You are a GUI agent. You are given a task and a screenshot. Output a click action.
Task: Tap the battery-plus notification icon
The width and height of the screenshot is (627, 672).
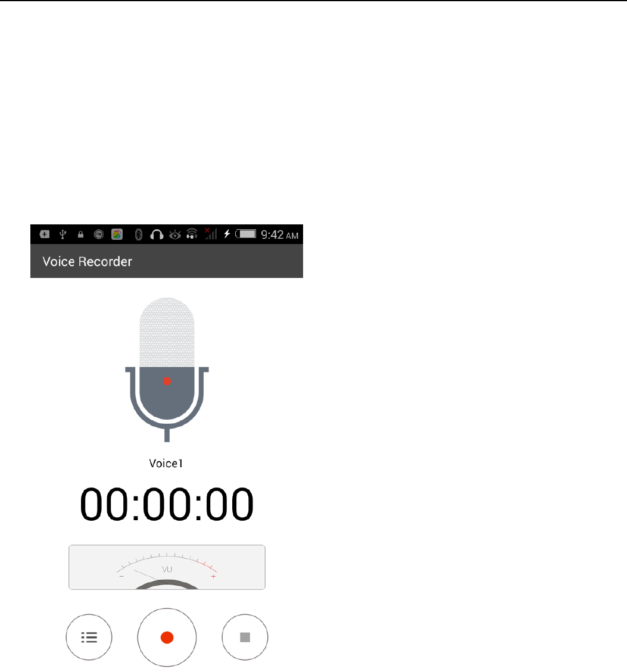tap(45, 235)
